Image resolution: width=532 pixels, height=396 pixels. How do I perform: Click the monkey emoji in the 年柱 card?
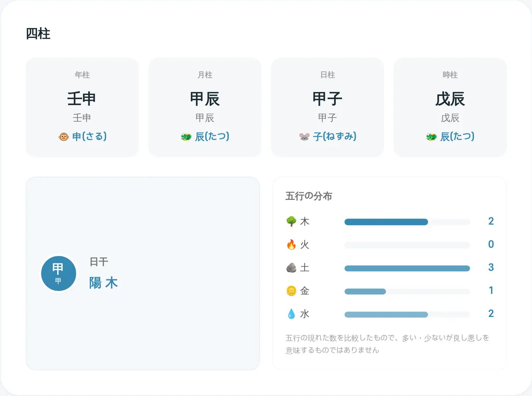pyautogui.click(x=63, y=137)
